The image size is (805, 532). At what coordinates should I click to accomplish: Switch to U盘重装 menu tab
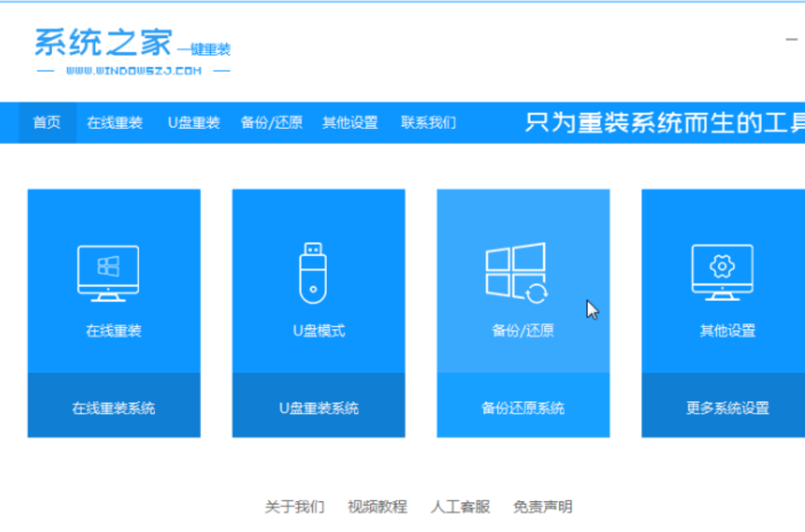[x=194, y=123]
